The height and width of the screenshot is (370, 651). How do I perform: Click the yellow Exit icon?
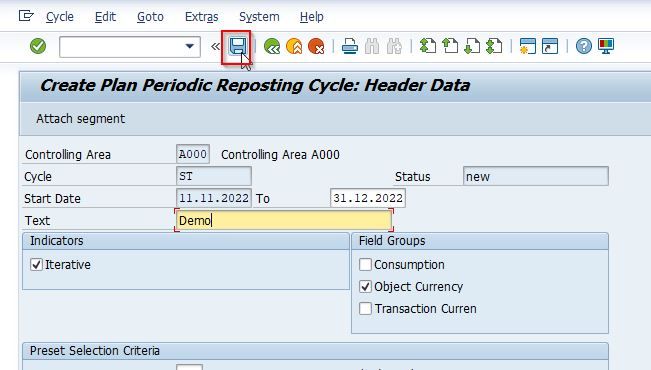(294, 46)
